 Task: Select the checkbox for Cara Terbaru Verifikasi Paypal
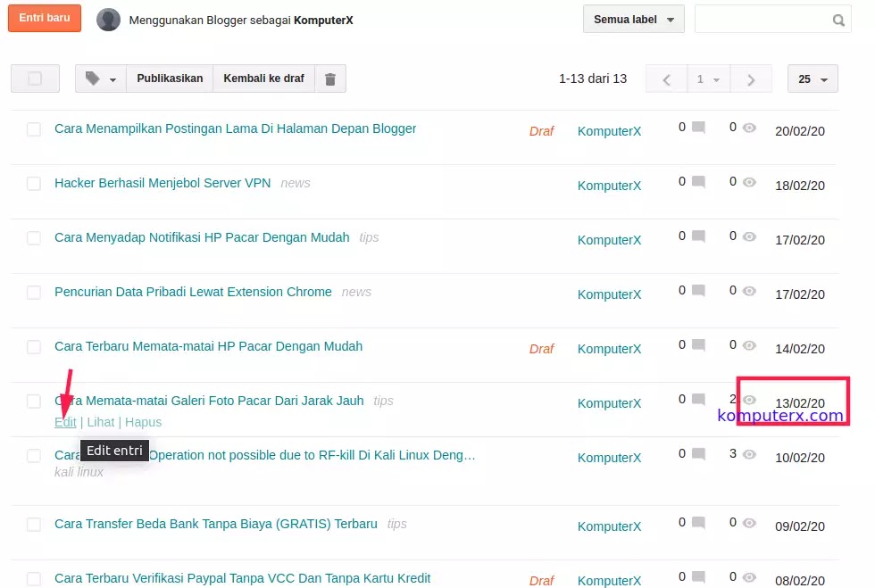click(34, 577)
